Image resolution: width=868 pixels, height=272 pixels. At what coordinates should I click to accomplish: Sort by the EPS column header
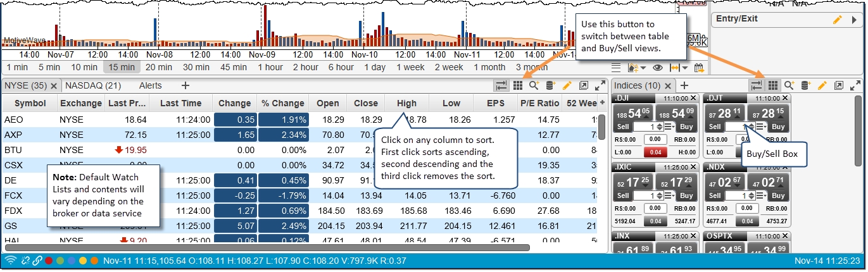[496, 103]
